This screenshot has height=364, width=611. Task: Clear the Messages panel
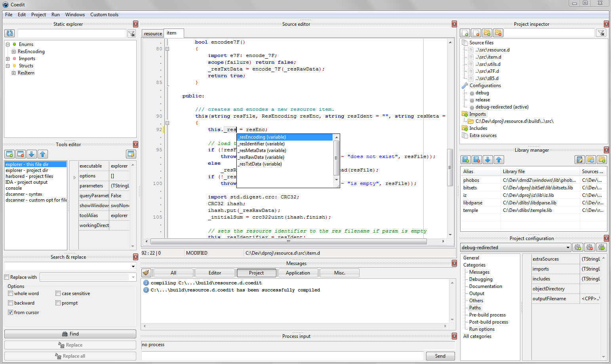click(146, 273)
